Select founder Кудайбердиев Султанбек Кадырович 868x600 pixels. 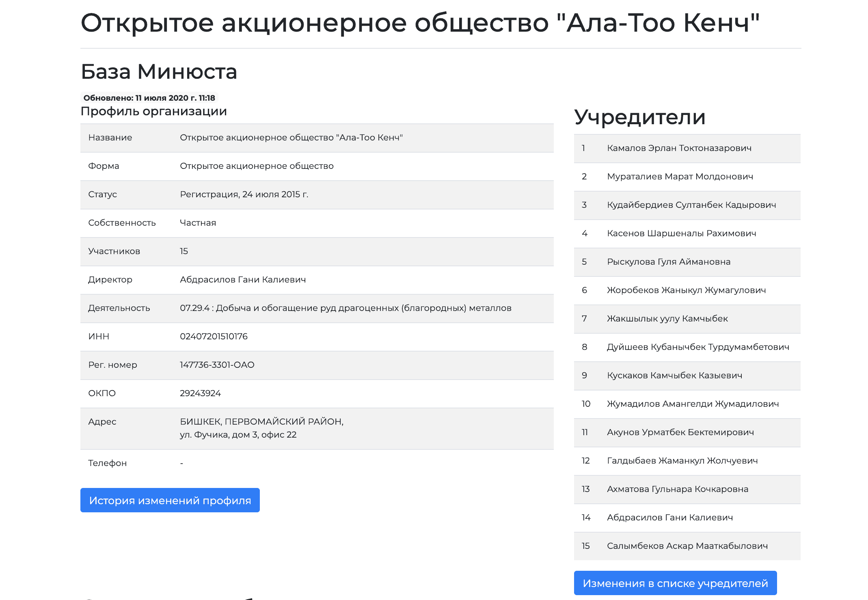click(691, 205)
